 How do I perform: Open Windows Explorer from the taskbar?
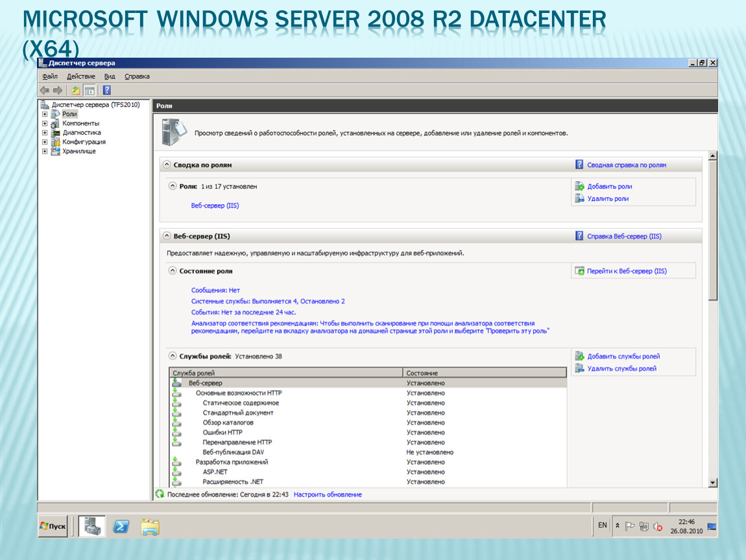point(150,527)
